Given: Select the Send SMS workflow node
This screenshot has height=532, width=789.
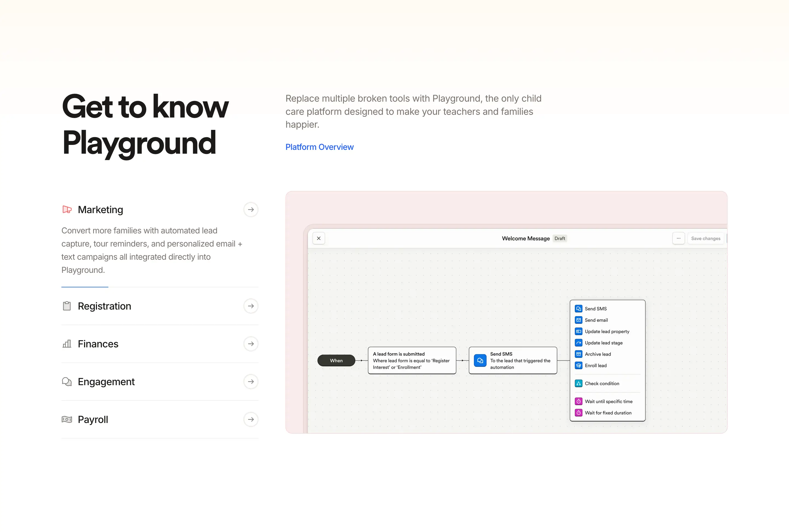Looking at the screenshot, I should 513,360.
